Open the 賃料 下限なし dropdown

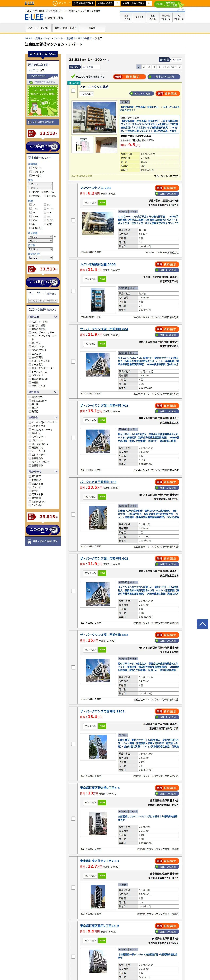pyautogui.click(x=40, y=184)
